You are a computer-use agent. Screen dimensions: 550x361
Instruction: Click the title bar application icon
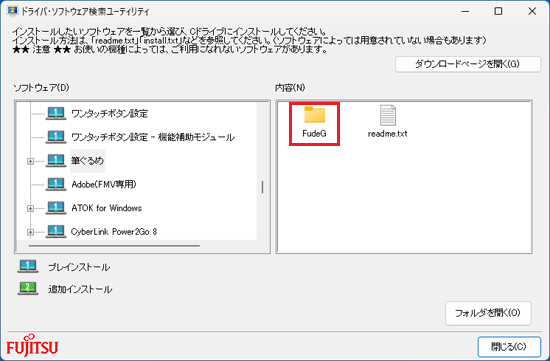(12, 11)
